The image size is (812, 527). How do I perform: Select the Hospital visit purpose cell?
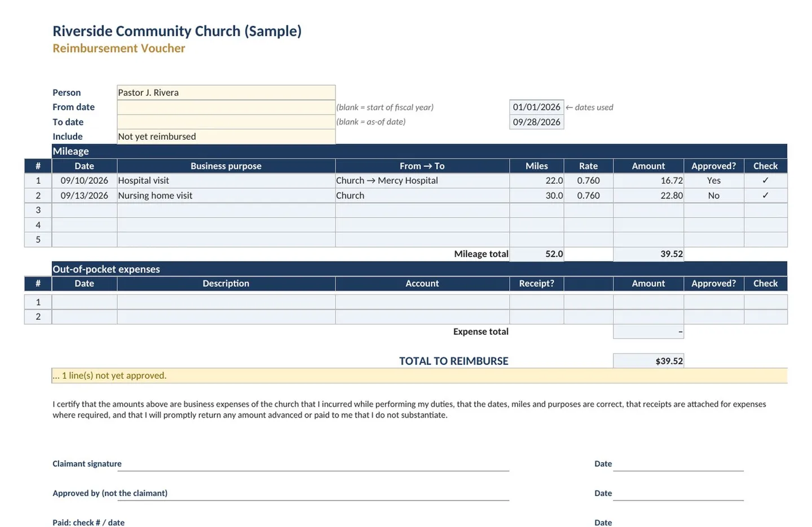pyautogui.click(x=226, y=180)
